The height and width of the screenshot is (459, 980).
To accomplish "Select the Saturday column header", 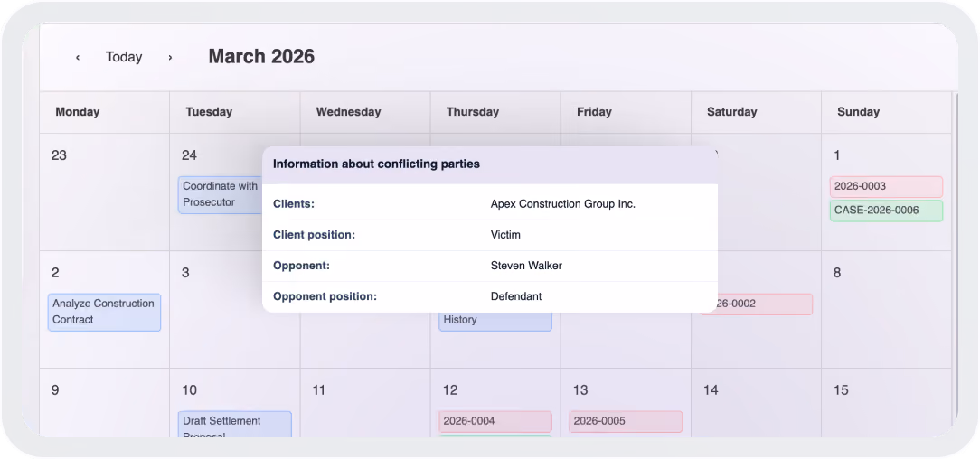I will coord(732,112).
